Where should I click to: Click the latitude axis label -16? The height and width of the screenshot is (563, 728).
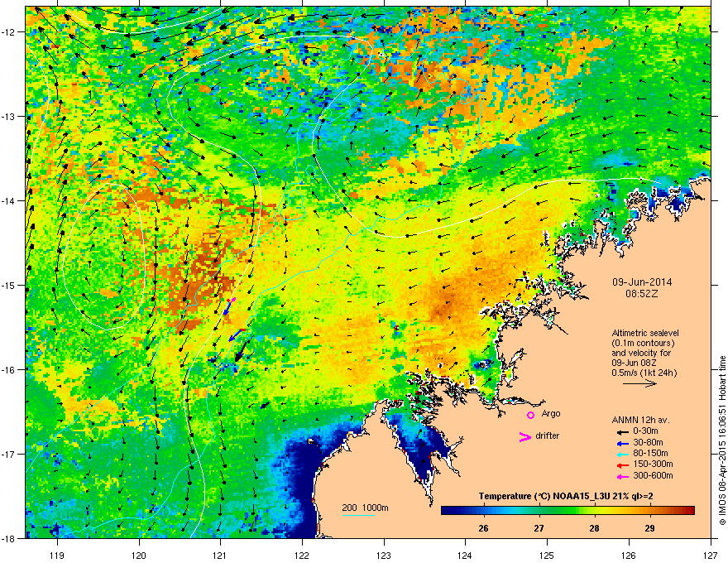point(9,370)
